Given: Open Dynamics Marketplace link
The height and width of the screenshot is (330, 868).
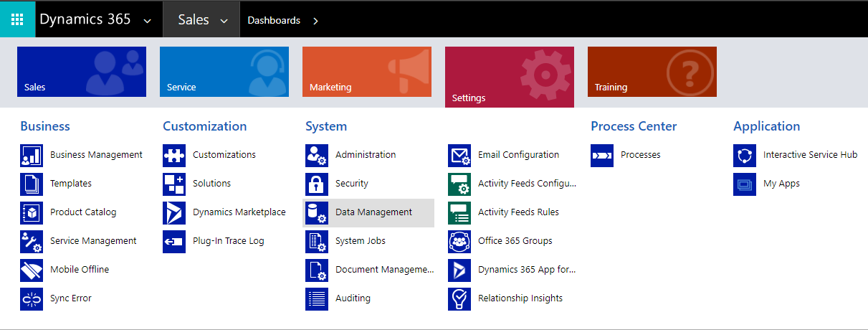Looking at the screenshot, I should pyautogui.click(x=239, y=212).
